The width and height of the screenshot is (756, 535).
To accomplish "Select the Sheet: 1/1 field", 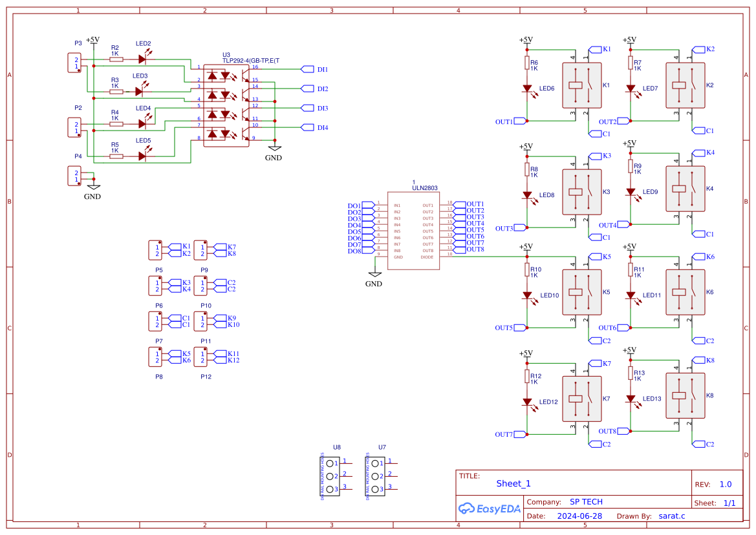I will point(715,502).
